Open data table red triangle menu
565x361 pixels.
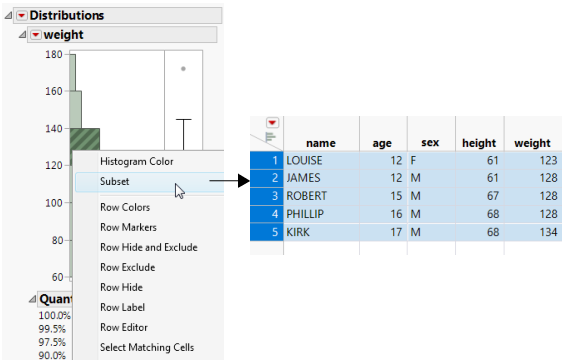click(272, 123)
